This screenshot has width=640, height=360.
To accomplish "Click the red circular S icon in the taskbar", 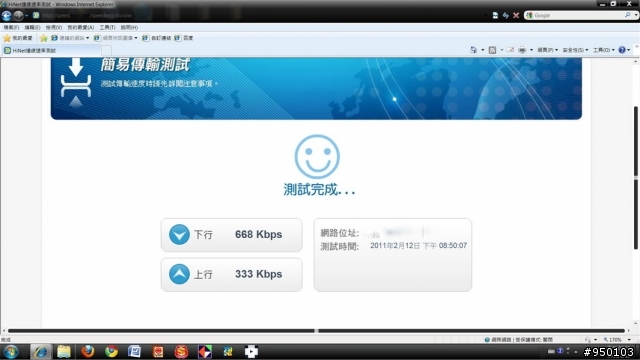I will coord(181,351).
